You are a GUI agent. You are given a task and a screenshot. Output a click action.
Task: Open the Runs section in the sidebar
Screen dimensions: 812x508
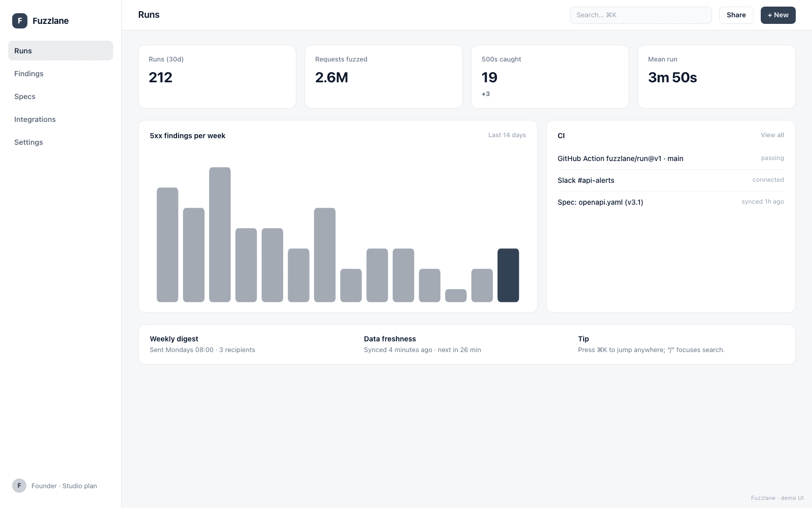[60, 51]
